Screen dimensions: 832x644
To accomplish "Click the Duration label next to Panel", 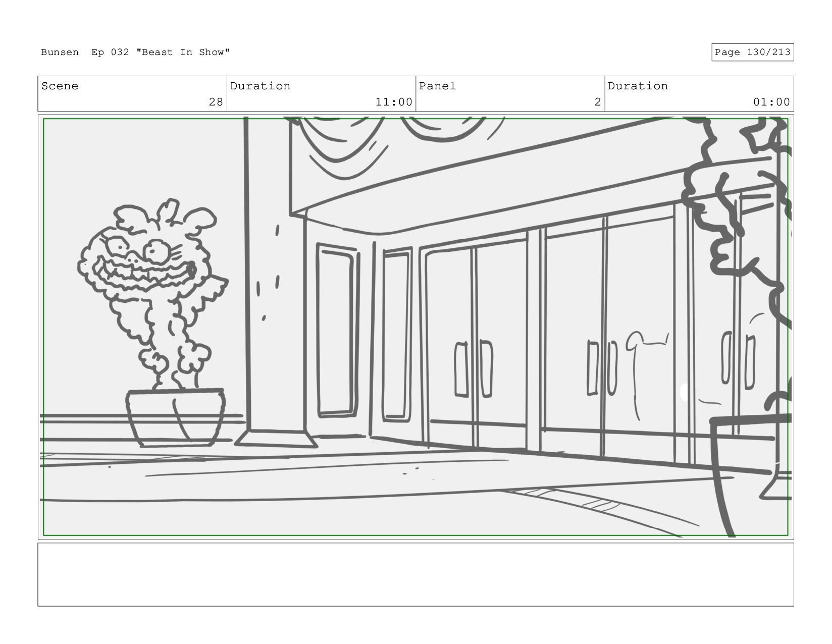I will click(x=638, y=86).
